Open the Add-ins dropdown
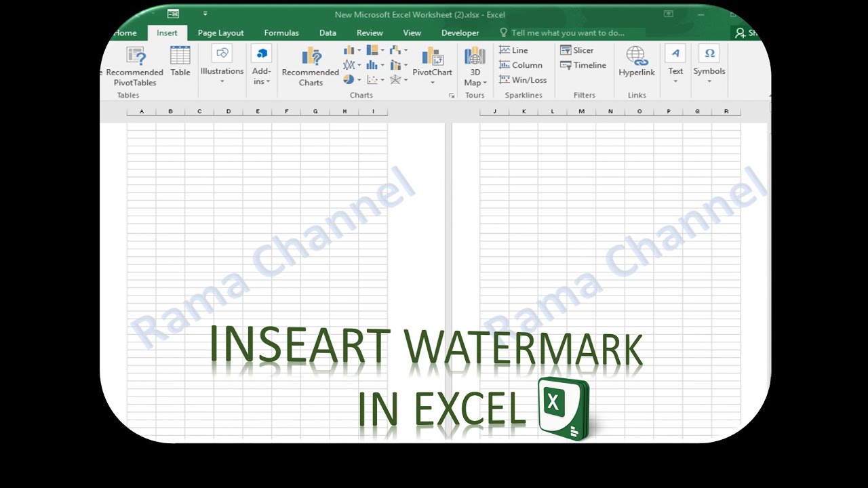This screenshot has width=868, height=488. pyautogui.click(x=261, y=65)
